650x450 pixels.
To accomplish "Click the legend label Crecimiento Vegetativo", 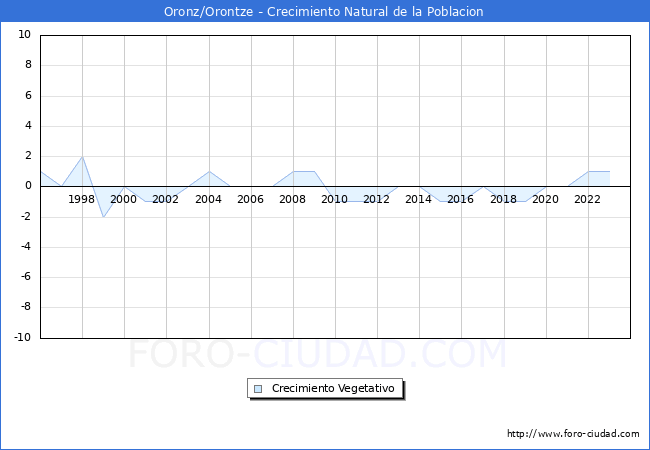I will click(333, 388).
